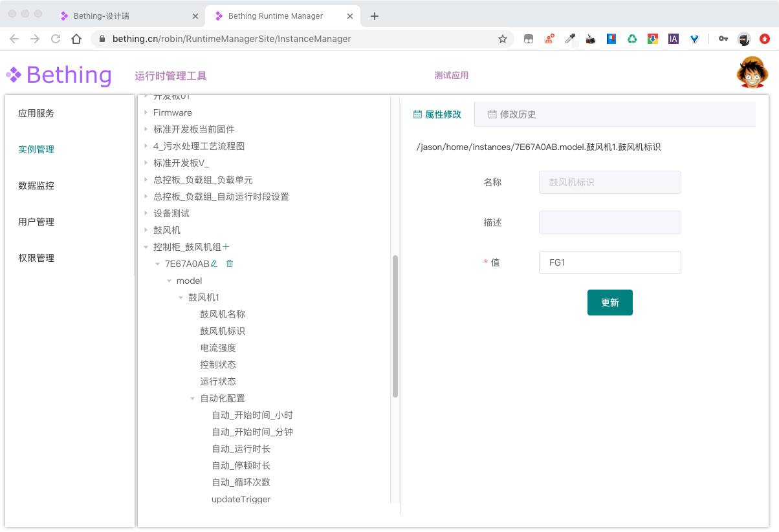
Task: Collapse the 自动化配置 node arrow
Action: 193,398
